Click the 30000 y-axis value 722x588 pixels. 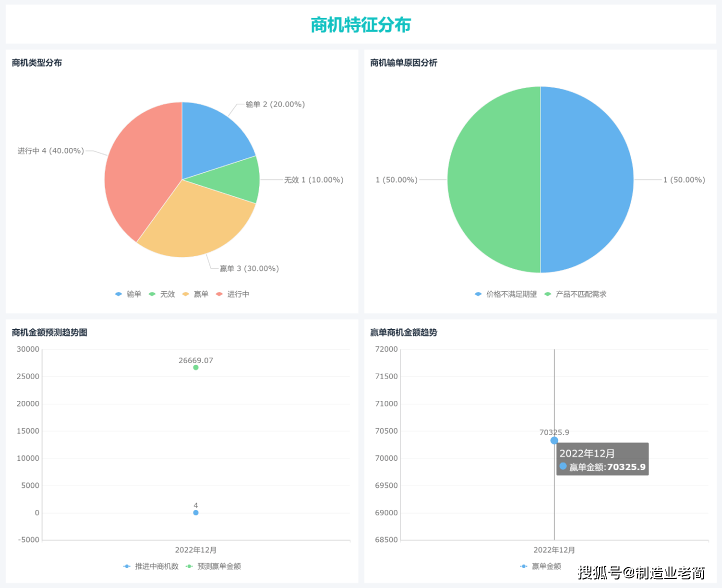[x=28, y=349]
